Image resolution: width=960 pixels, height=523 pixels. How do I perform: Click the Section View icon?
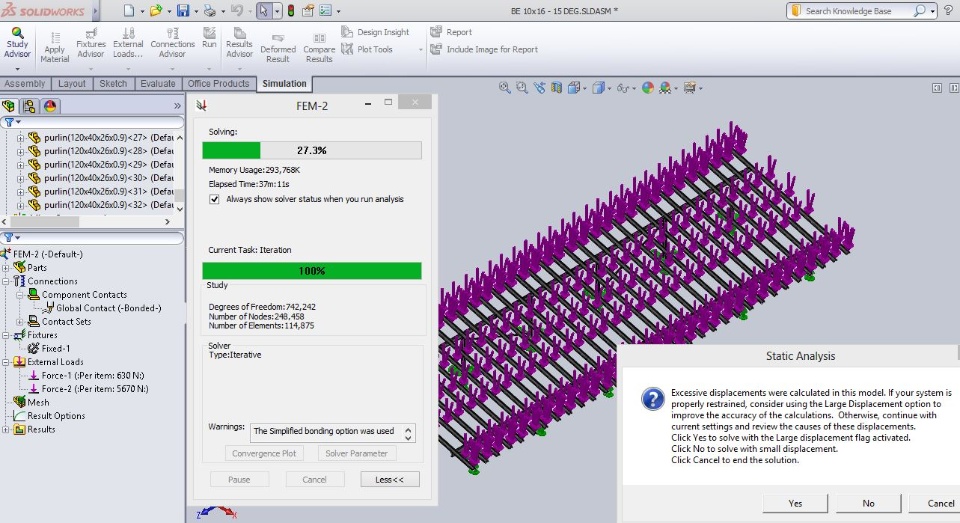(x=556, y=88)
